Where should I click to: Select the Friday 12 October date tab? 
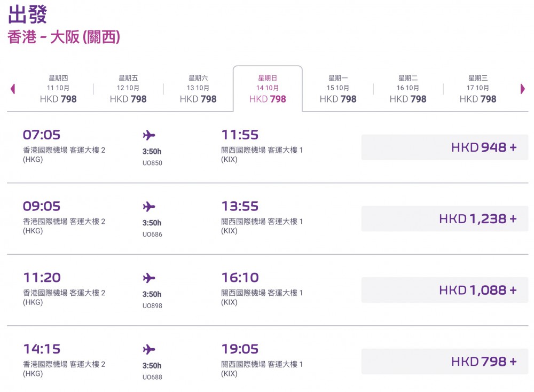tap(128, 89)
